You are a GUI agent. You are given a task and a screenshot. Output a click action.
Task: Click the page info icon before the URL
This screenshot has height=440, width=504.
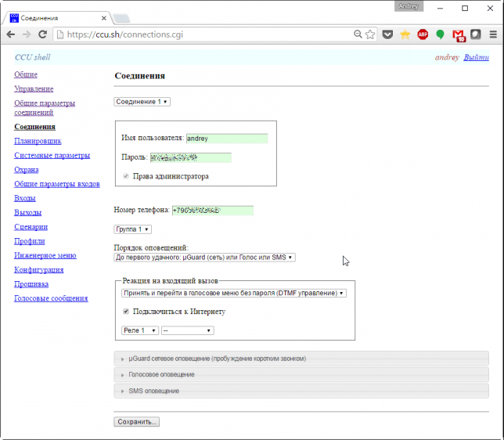point(59,34)
